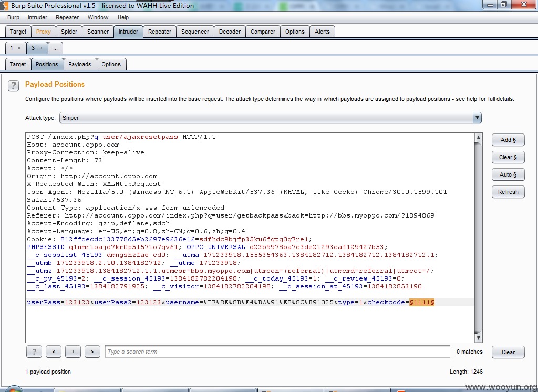
Task: Click the Referer header line
Action: [231, 215]
